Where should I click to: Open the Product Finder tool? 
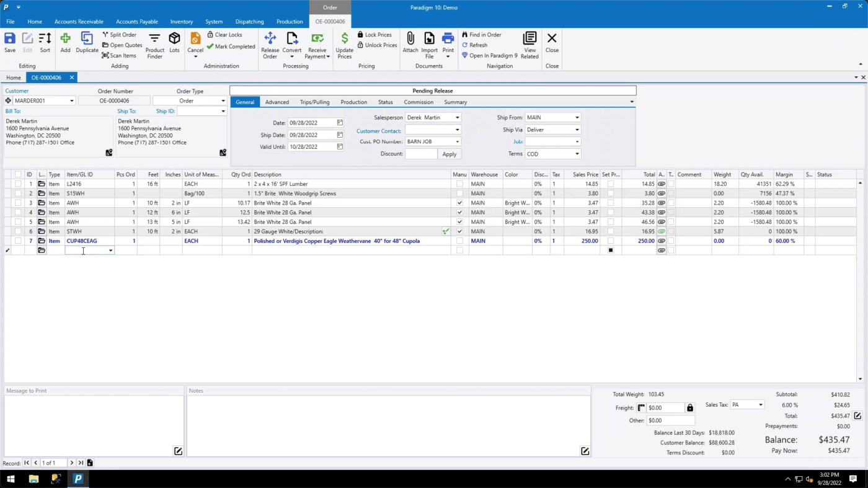click(154, 43)
